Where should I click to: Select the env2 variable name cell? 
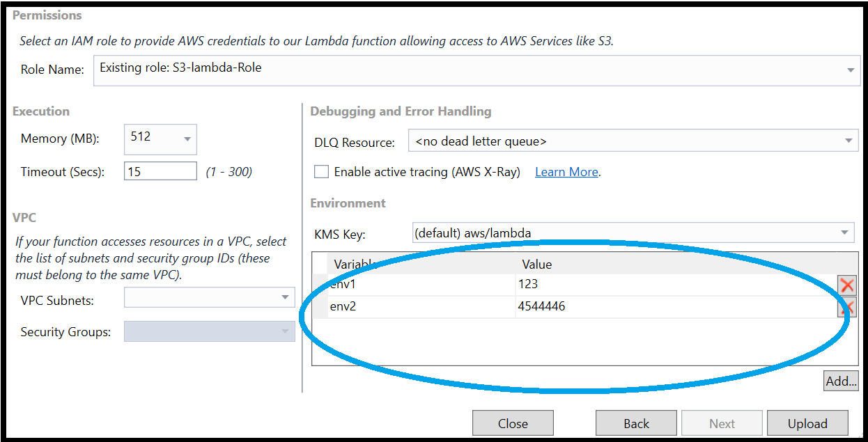coord(421,306)
